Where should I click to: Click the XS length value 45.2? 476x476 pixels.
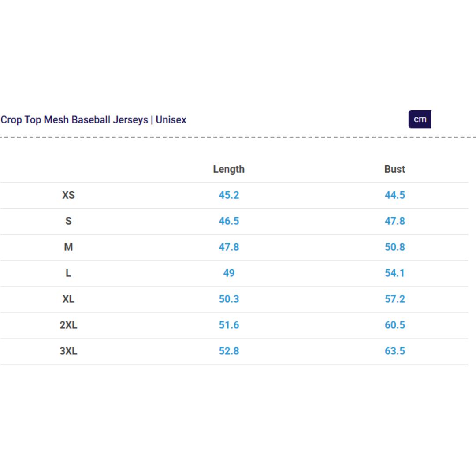[229, 195]
